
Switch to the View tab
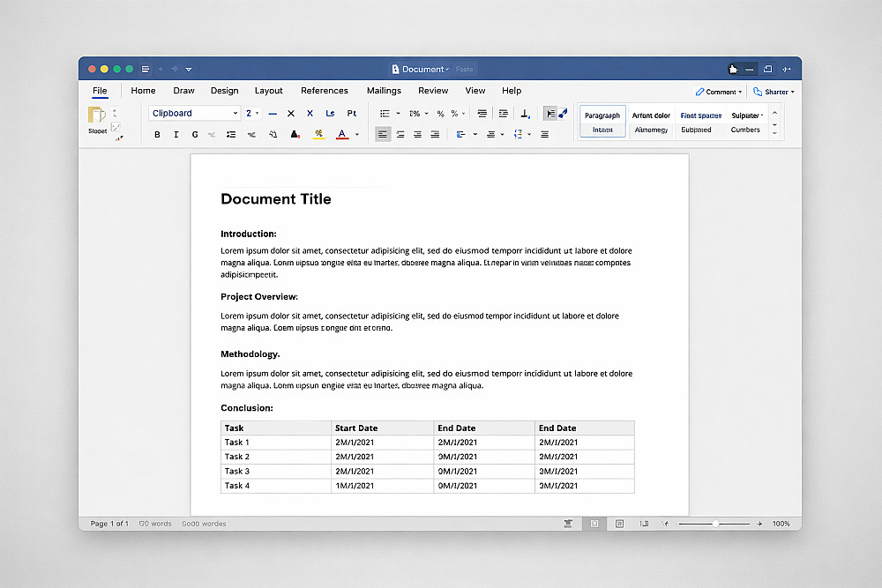tap(475, 91)
